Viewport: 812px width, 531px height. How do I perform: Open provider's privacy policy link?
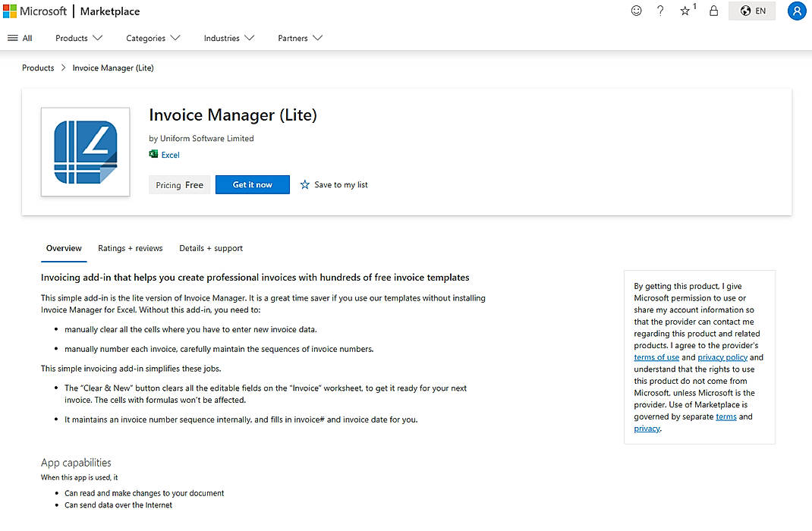click(x=722, y=357)
